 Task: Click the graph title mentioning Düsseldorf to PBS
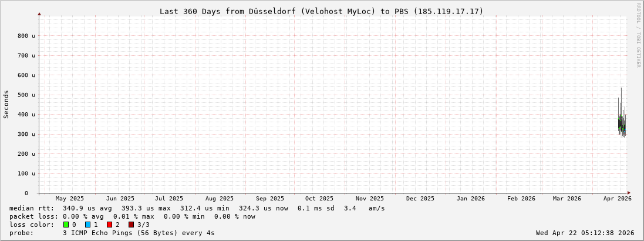point(321,11)
